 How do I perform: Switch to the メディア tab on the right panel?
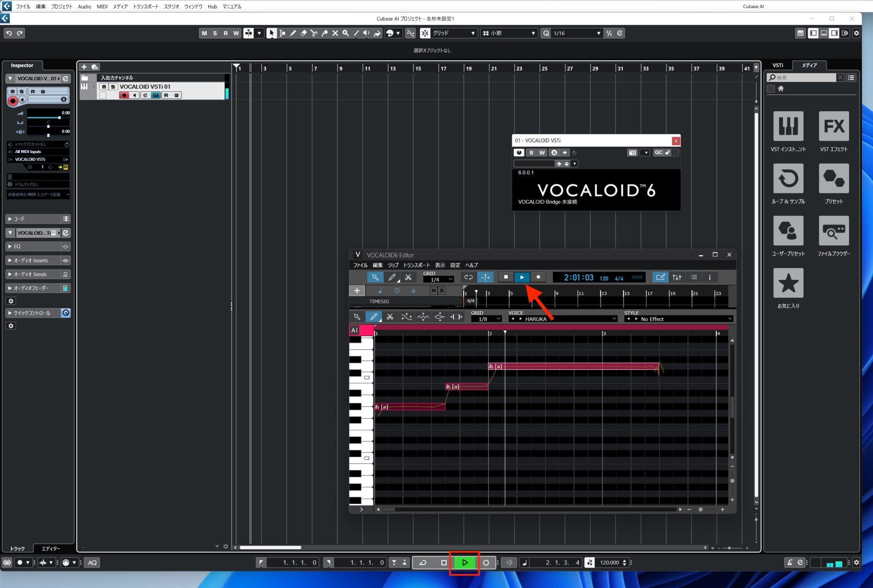(x=810, y=65)
